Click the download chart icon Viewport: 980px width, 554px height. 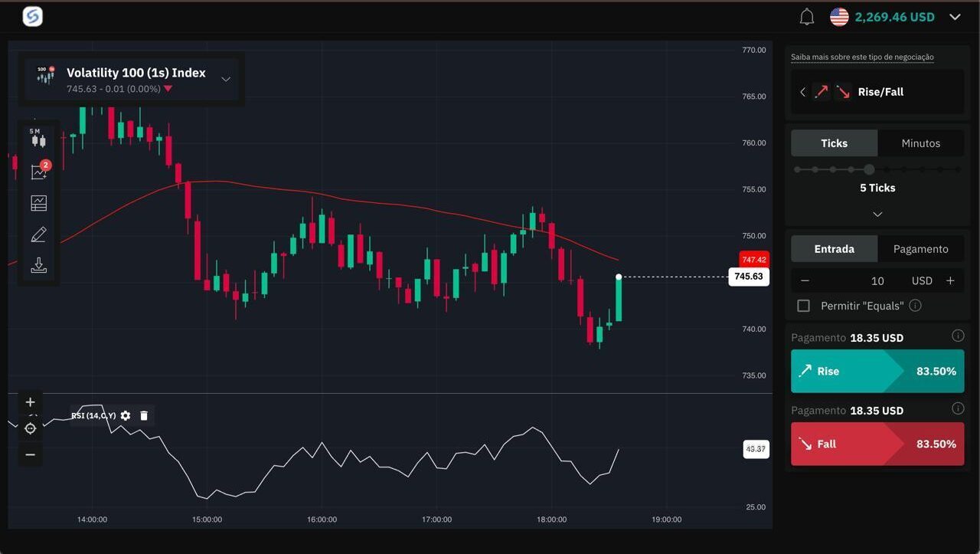click(38, 266)
